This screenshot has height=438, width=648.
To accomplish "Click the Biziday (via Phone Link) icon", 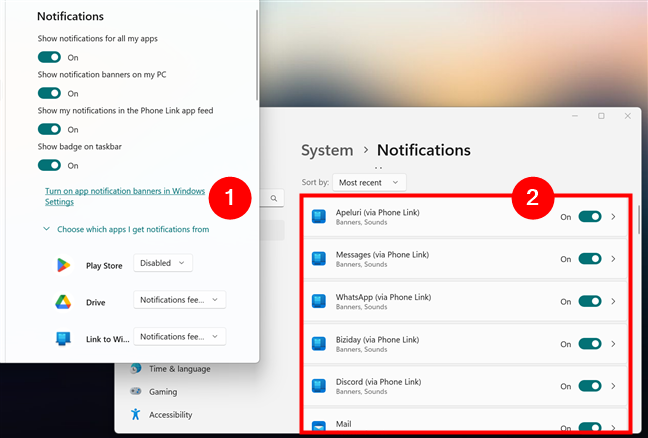I will click(319, 344).
